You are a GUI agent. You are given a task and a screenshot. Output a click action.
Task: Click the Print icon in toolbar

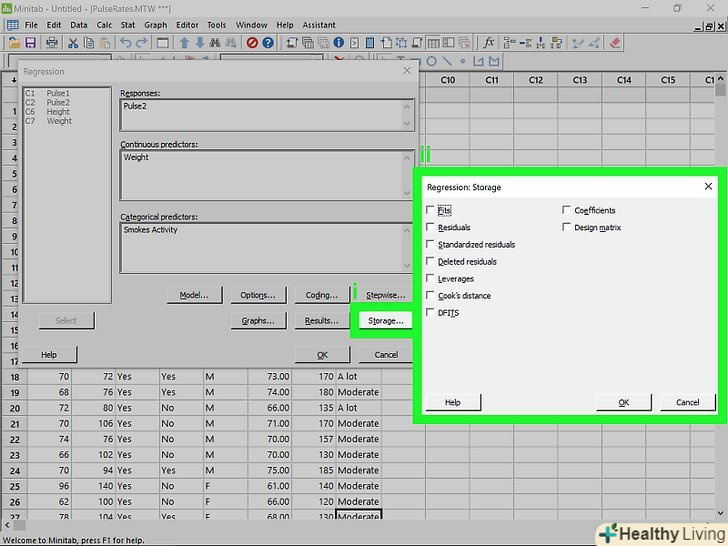tap(50, 43)
